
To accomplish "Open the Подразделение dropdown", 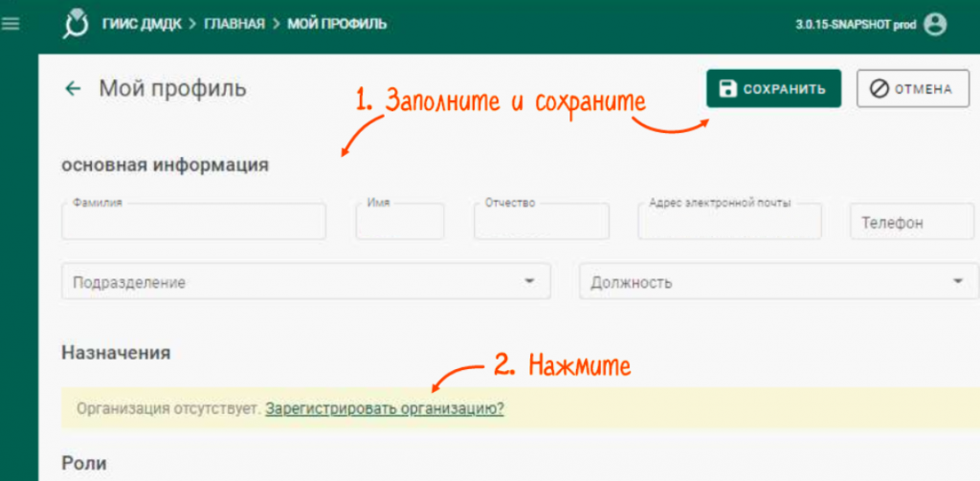I will pos(305,282).
